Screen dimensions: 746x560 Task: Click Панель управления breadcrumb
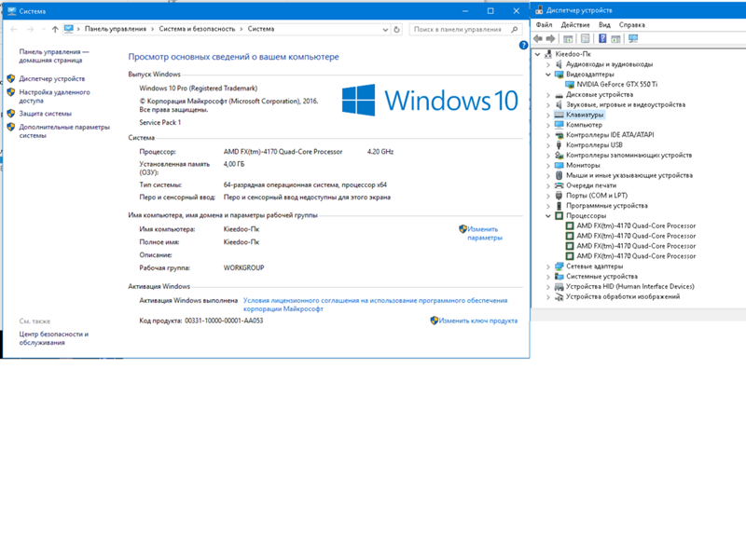(116, 29)
